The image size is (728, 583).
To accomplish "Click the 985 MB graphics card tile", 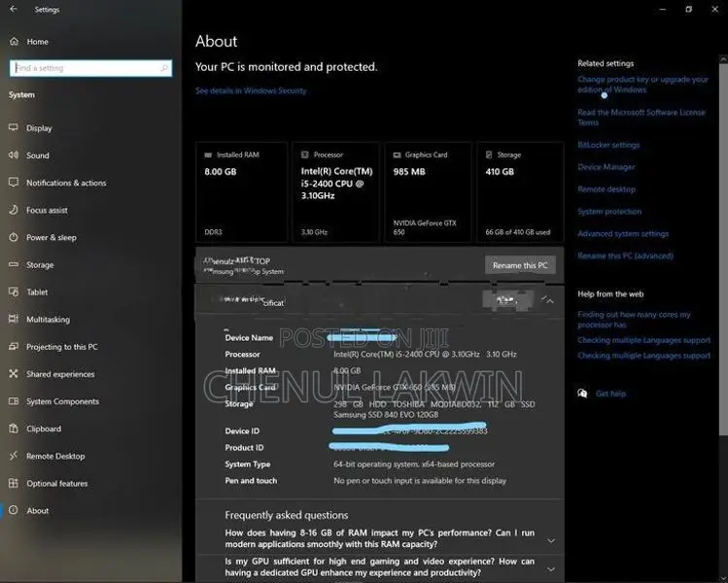I will [428, 192].
